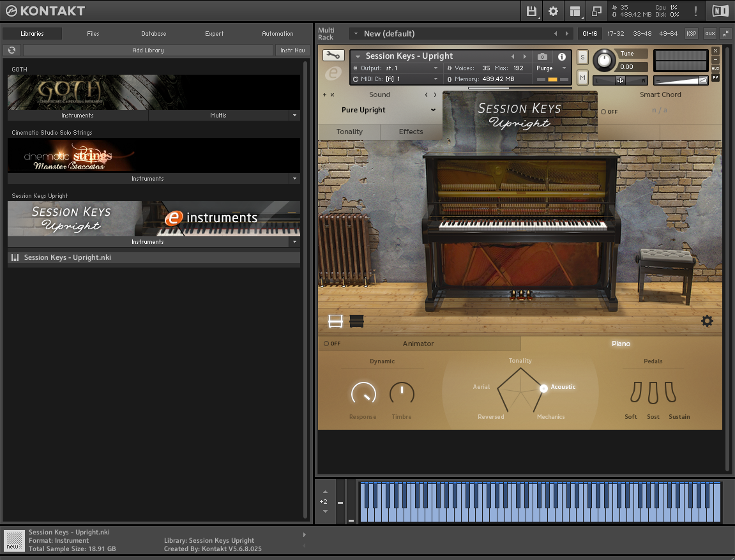Viewport: 735px width, 560px height.
Task: Open the Session Keys settings gear
Action: click(707, 321)
